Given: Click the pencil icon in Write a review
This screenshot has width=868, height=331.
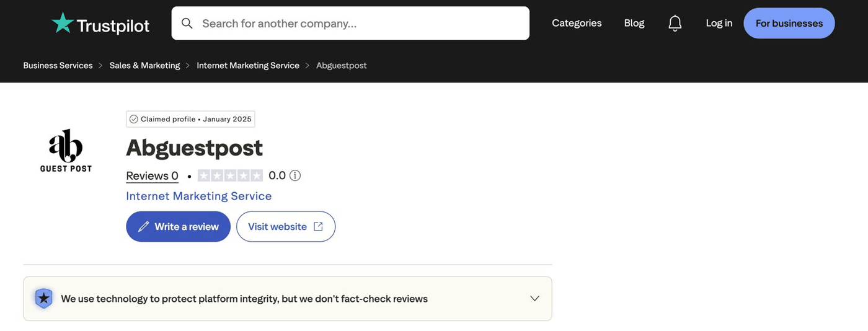Looking at the screenshot, I should coord(143,227).
